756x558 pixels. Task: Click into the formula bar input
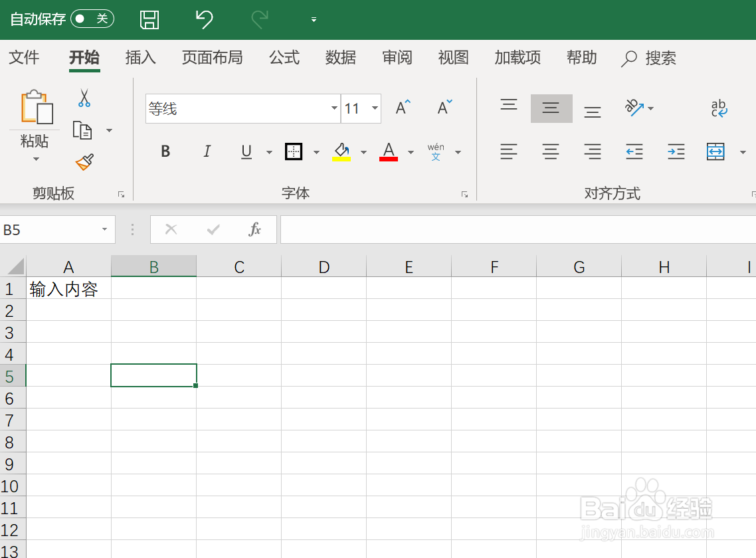(518, 230)
